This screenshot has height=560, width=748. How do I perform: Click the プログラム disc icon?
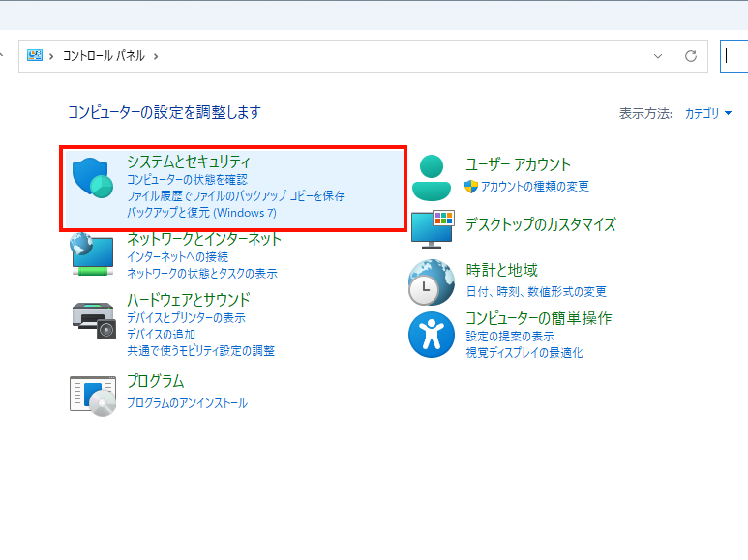coord(93,396)
